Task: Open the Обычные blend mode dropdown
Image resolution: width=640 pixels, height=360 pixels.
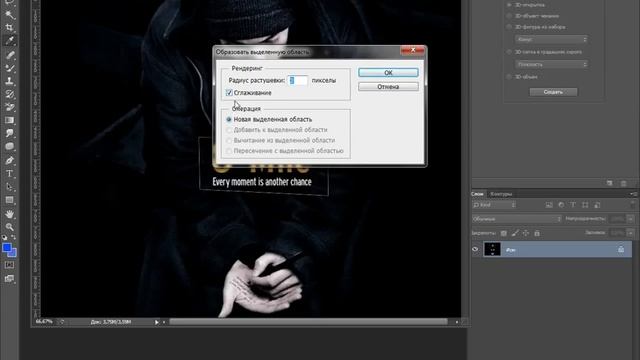Action: [517, 219]
